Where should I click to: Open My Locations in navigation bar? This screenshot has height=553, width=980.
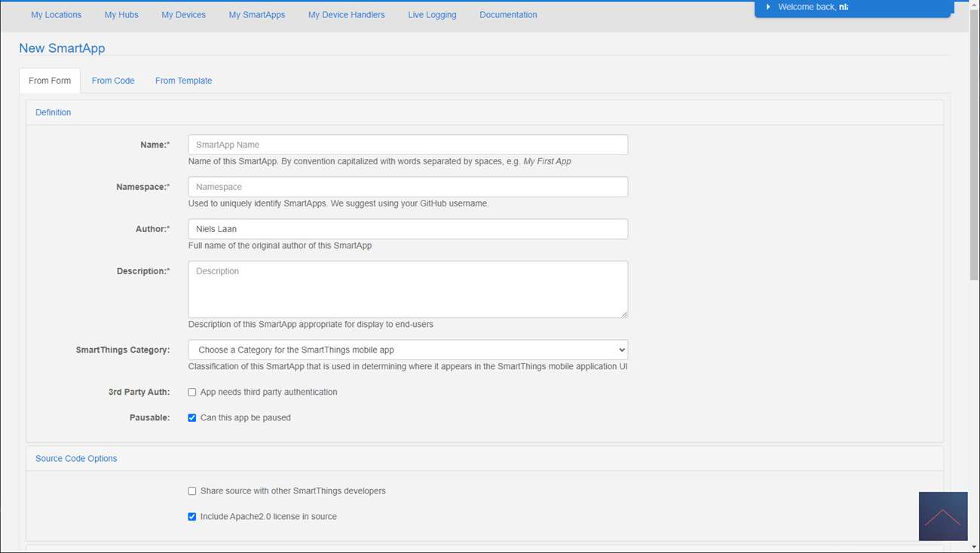56,14
